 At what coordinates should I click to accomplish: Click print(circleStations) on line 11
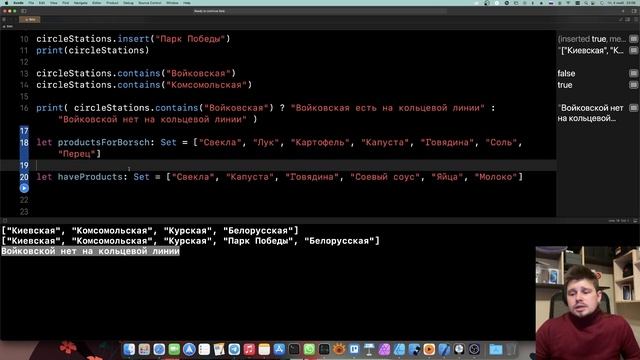point(93,51)
